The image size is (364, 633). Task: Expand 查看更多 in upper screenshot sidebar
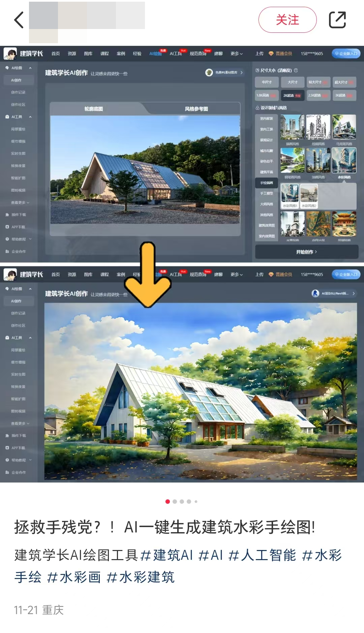coord(20,202)
